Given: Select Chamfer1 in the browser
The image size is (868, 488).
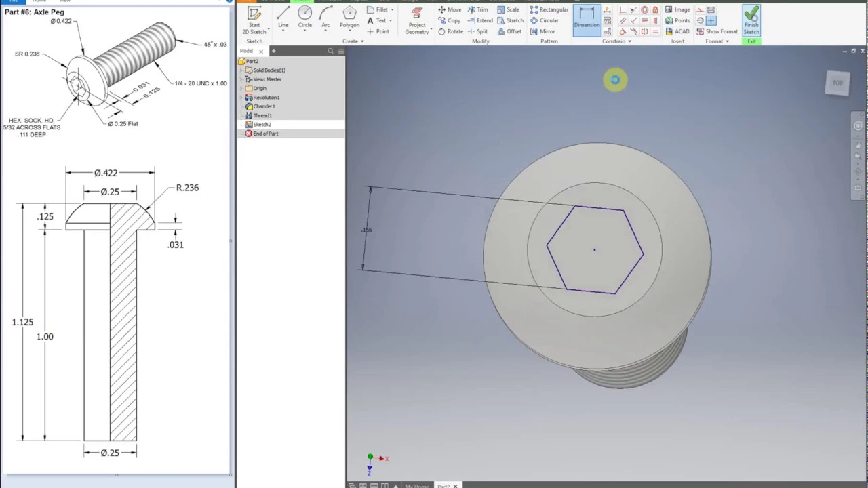Looking at the screenshot, I should click(x=260, y=106).
